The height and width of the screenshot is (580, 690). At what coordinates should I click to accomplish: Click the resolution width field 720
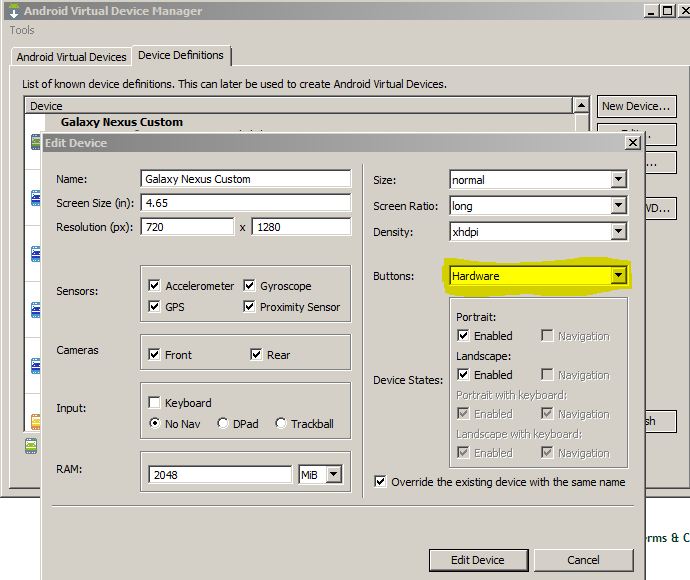(x=187, y=227)
